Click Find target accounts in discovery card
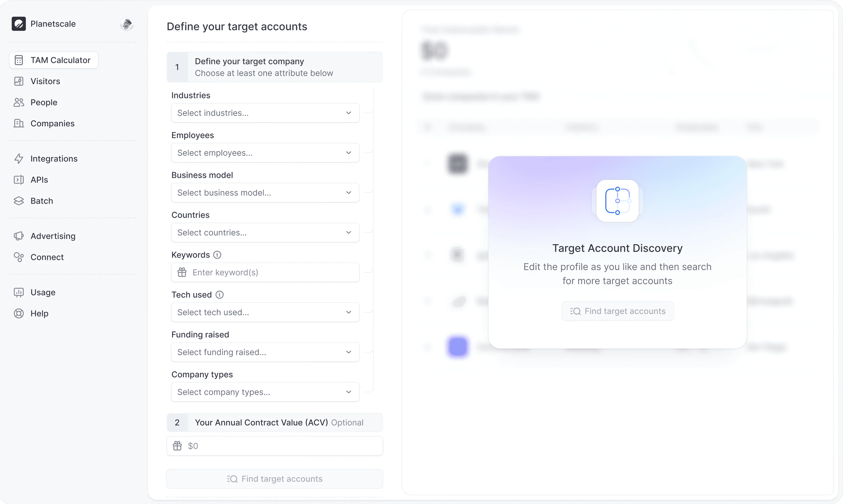843x504 pixels. [x=618, y=311]
